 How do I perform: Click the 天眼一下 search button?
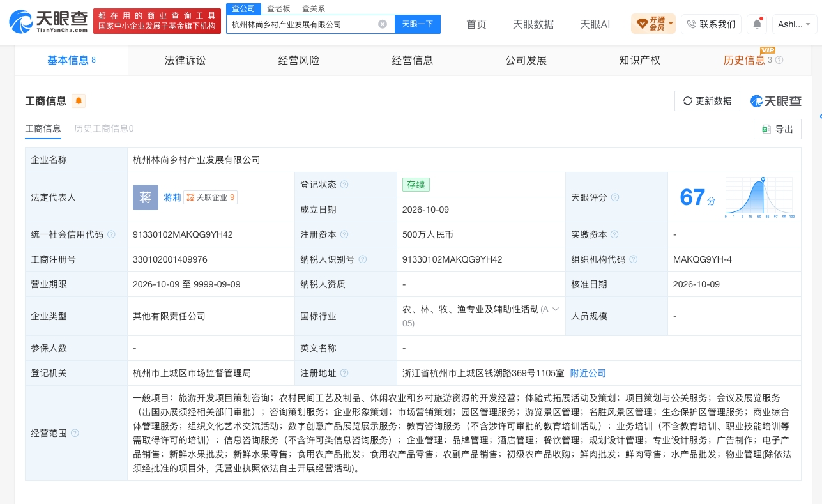pos(418,24)
